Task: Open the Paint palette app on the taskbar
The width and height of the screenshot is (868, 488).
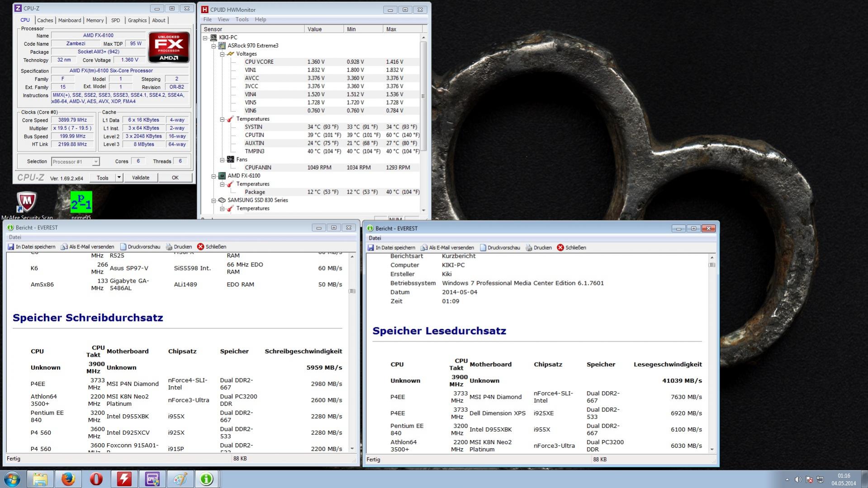Action: coord(180,479)
